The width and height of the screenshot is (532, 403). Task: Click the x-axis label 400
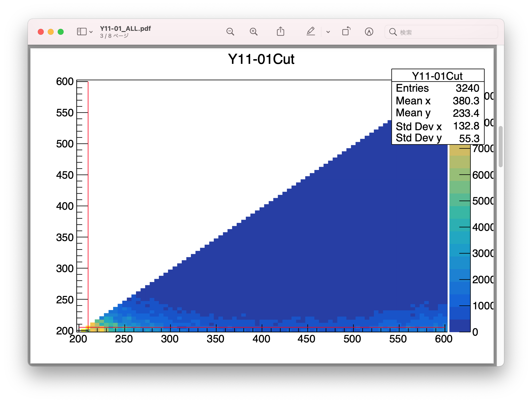(x=261, y=339)
